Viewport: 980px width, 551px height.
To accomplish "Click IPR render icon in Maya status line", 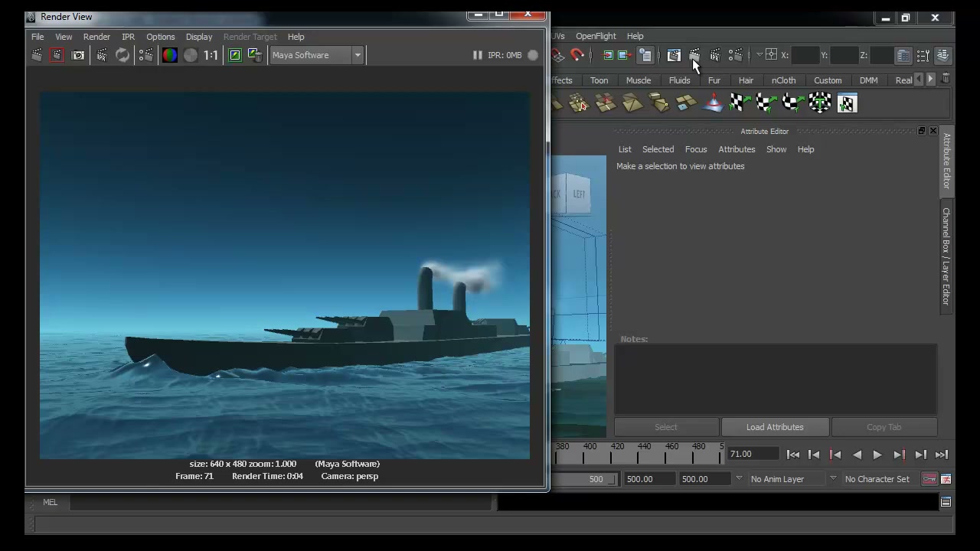I will click(715, 55).
